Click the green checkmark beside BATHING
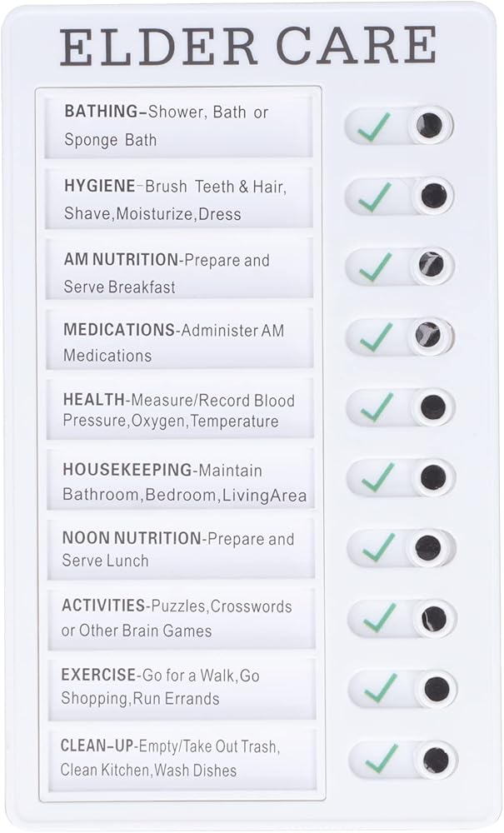Viewport: 504px width, 833px height. [x=374, y=127]
